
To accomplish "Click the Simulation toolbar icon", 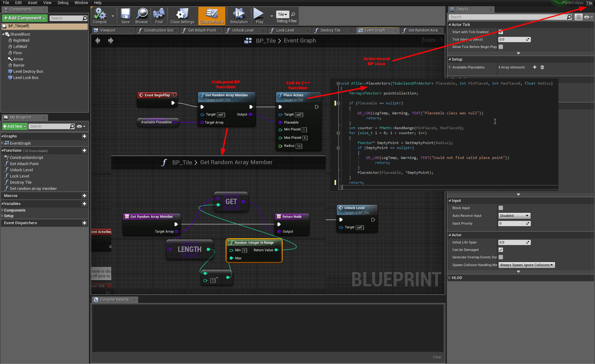I will (x=239, y=15).
